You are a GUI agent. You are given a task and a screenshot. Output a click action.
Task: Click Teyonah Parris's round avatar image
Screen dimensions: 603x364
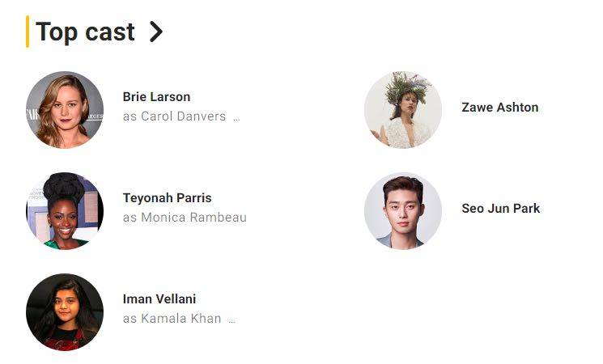click(65, 210)
